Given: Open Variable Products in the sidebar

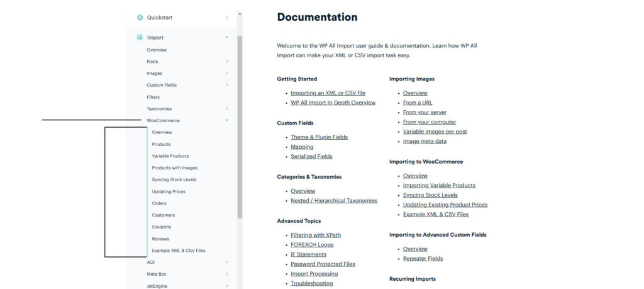Looking at the screenshot, I should [170, 156].
